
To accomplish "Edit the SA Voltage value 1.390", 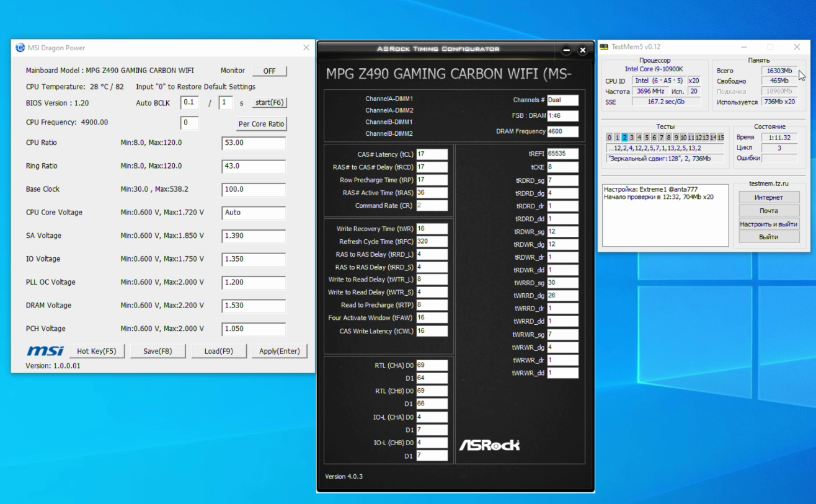I will 254,236.
